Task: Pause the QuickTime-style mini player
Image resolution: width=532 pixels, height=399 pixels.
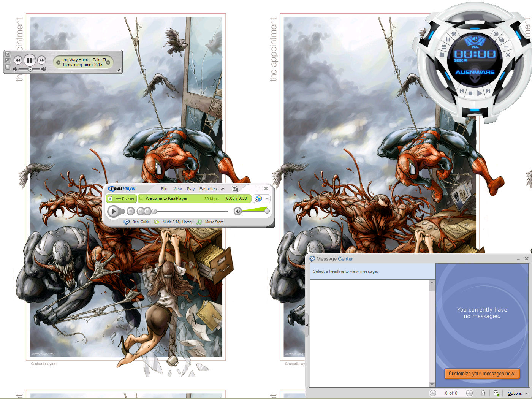Action: click(30, 60)
